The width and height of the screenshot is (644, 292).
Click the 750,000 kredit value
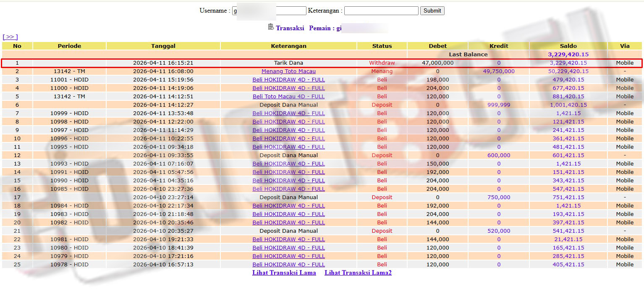(499, 197)
